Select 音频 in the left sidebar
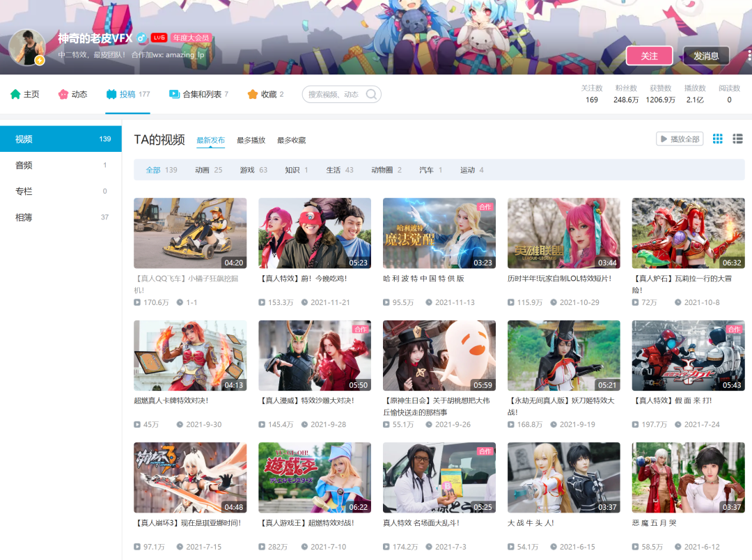Screen dimensions: 752x560 61,165
